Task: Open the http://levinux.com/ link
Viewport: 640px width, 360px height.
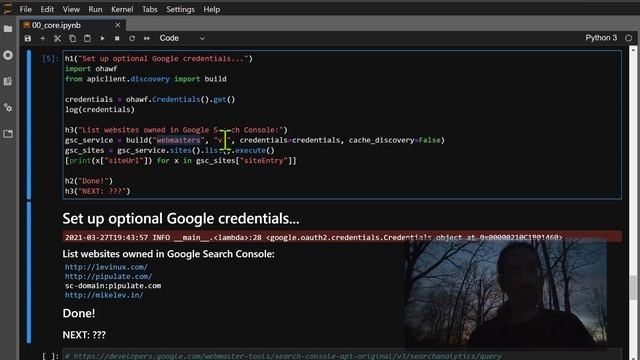Action: click(106, 267)
